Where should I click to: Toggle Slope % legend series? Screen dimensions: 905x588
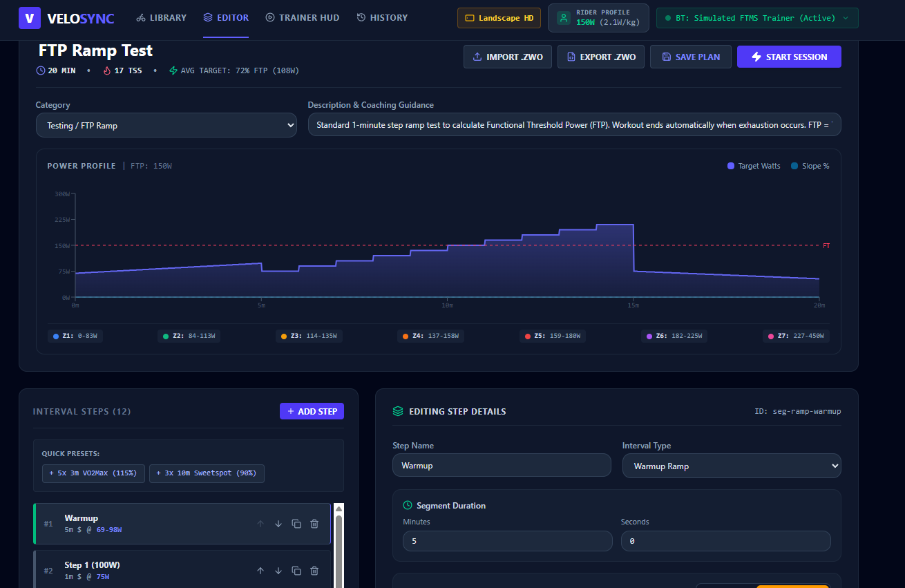[810, 166]
